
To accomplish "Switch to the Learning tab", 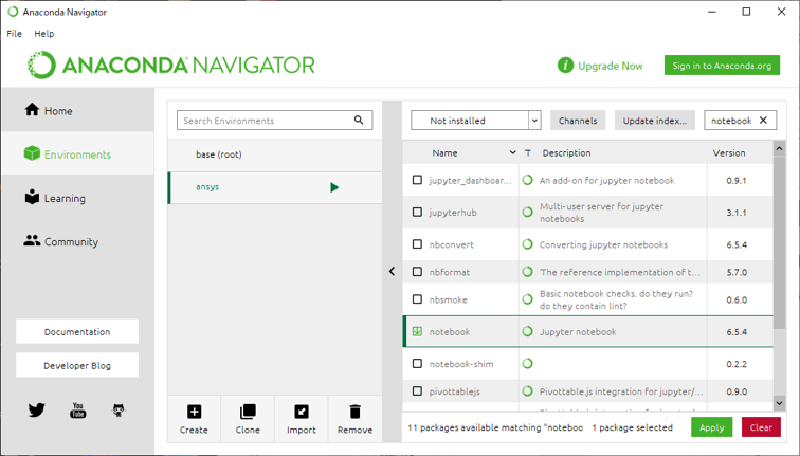I will pos(65,198).
